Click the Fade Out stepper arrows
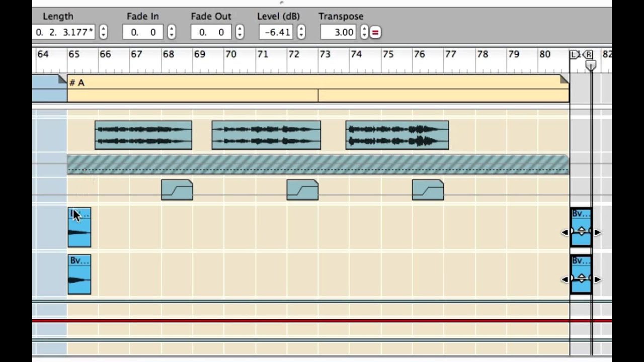This screenshot has height=362, width=644. pyautogui.click(x=239, y=32)
